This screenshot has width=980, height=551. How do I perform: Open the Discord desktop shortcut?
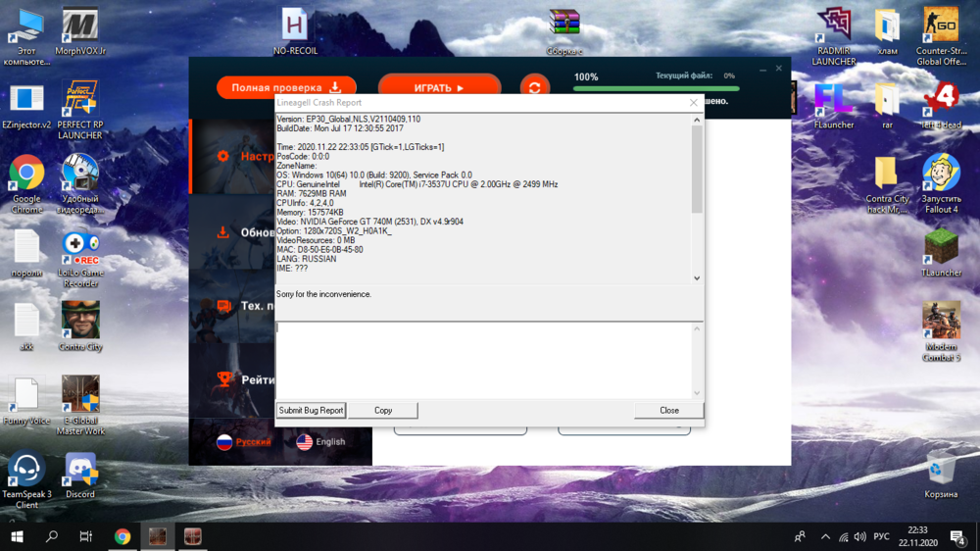[80, 472]
